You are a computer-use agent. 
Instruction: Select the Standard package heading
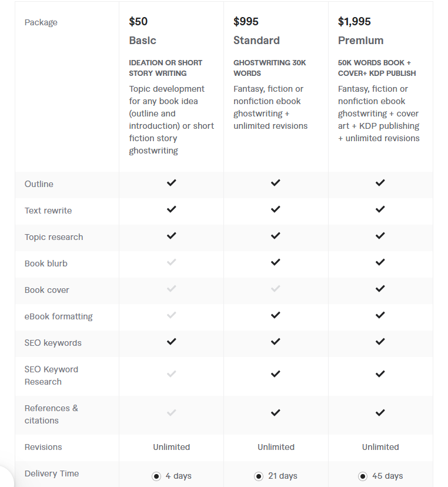pos(256,41)
